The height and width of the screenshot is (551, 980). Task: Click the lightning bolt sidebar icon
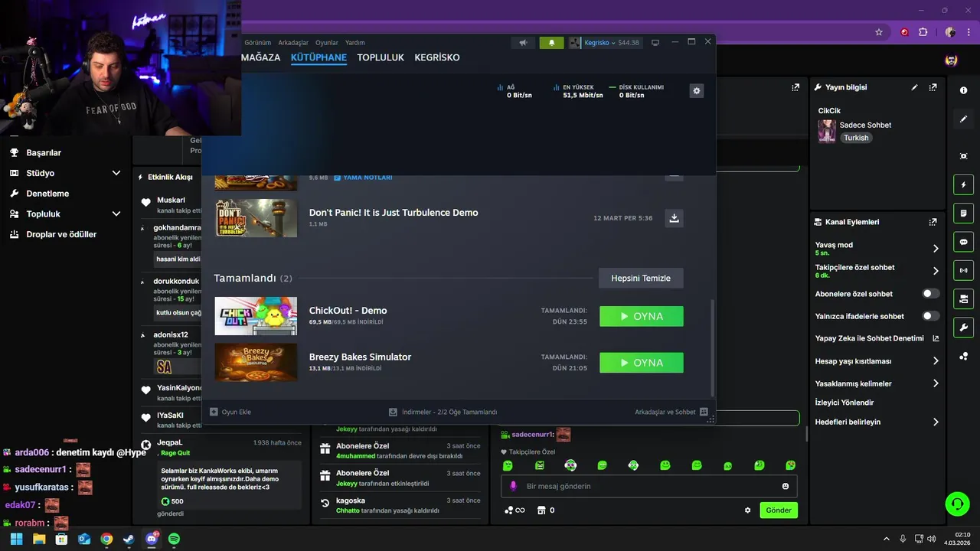(963, 184)
